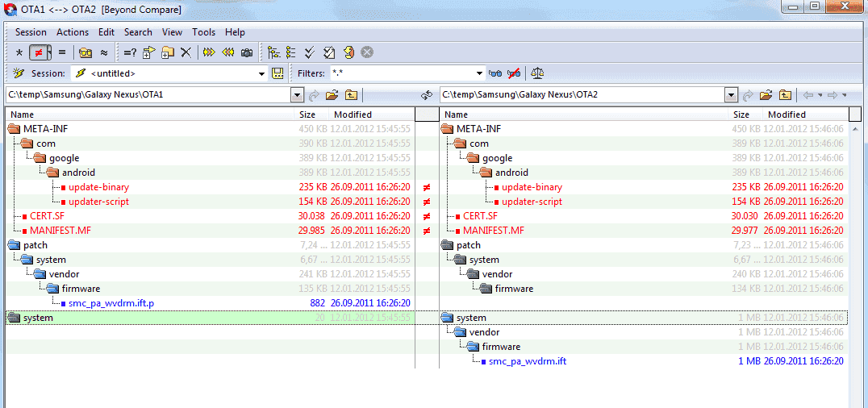Image resolution: width=868 pixels, height=408 pixels.
Task: Toggle the Show Same (=) filter
Action: 62,52
